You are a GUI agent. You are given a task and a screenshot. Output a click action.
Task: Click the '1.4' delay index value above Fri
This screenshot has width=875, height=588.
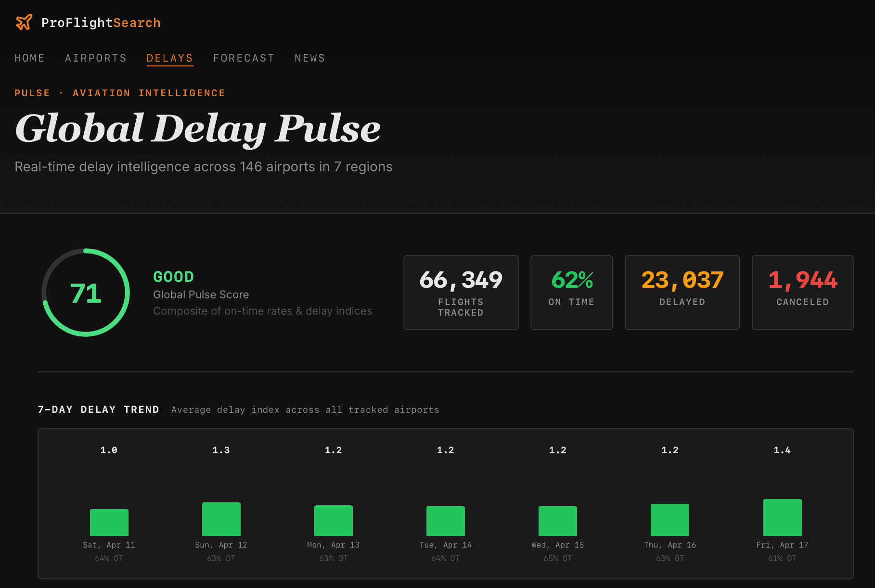[x=782, y=450]
